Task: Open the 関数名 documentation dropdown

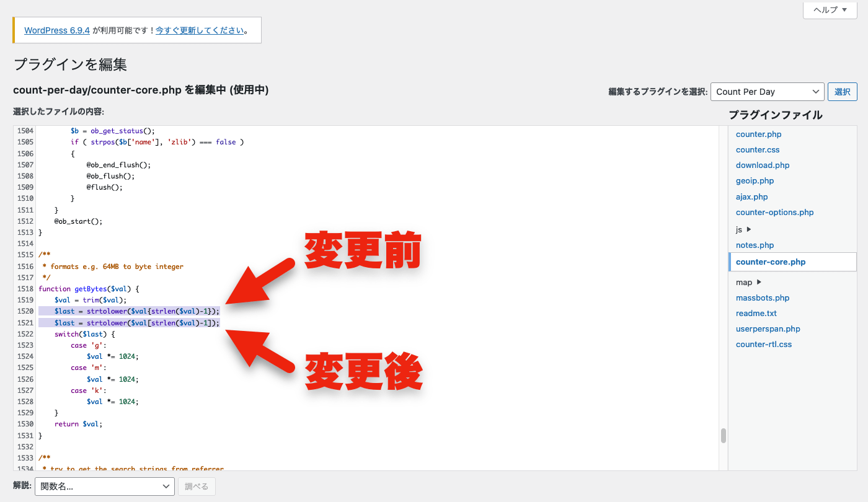Action: [104, 487]
